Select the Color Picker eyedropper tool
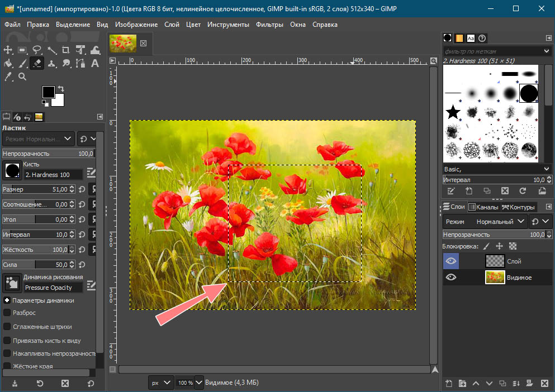This screenshot has width=555, height=392. tap(8, 77)
